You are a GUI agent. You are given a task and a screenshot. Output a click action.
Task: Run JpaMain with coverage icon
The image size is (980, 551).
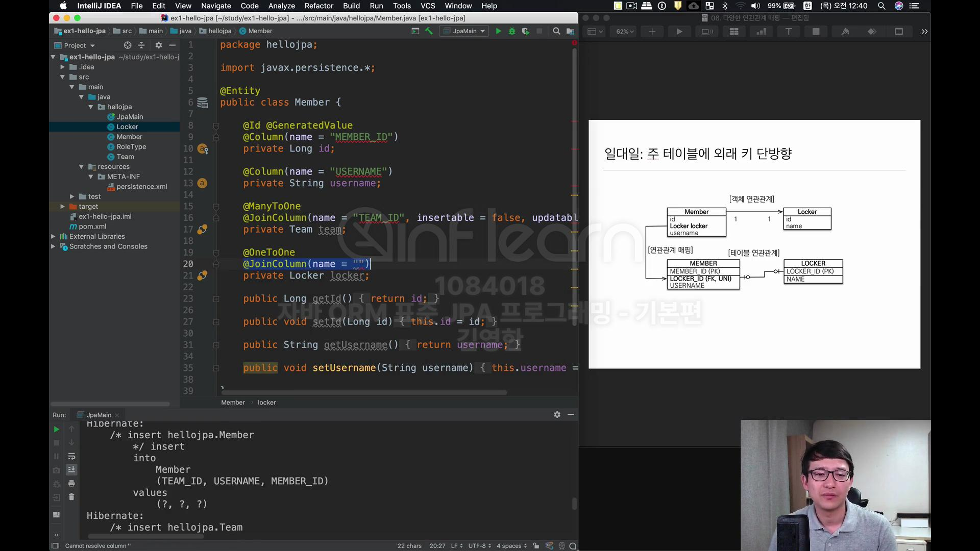(525, 31)
